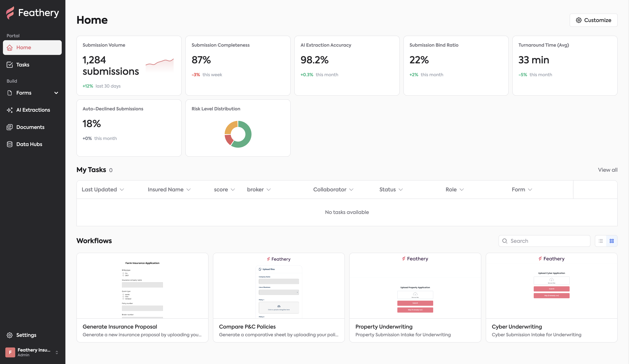This screenshot has height=364, width=629.
Task: Click the Documents stacked pages icon
Action: click(x=10, y=127)
